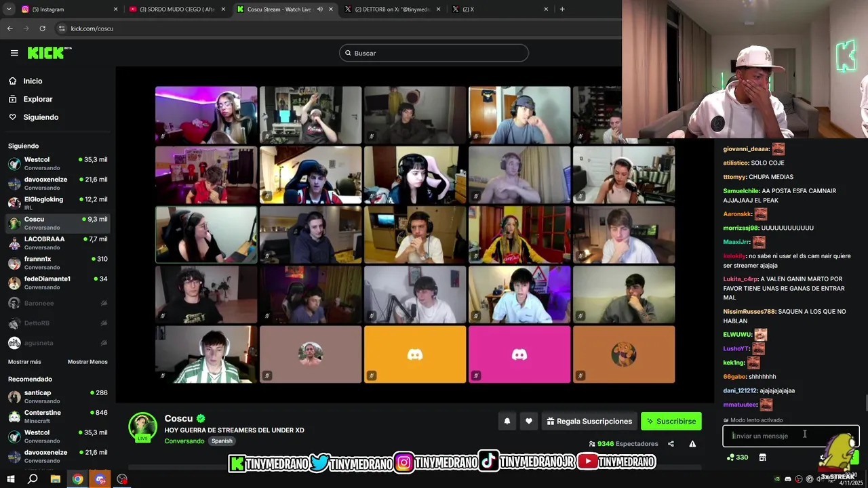868x488 pixels.
Task: Switch to SORDO MUDO CIEGO YouTube tab
Action: point(176,9)
